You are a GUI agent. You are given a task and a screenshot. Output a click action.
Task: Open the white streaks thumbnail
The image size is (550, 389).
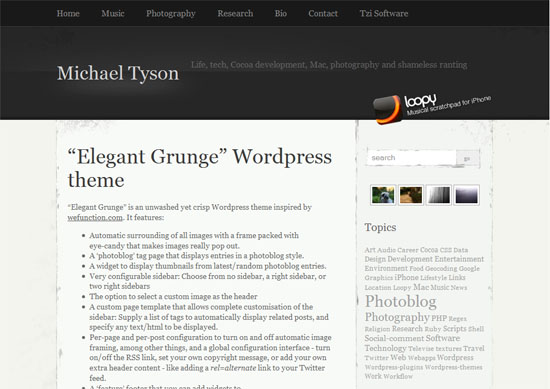(438, 195)
